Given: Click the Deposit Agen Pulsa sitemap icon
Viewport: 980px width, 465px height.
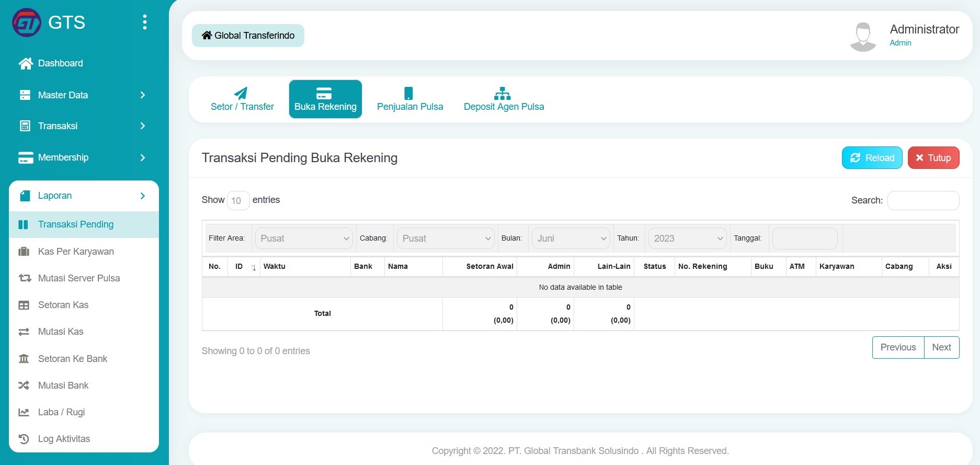Looking at the screenshot, I should [x=503, y=93].
